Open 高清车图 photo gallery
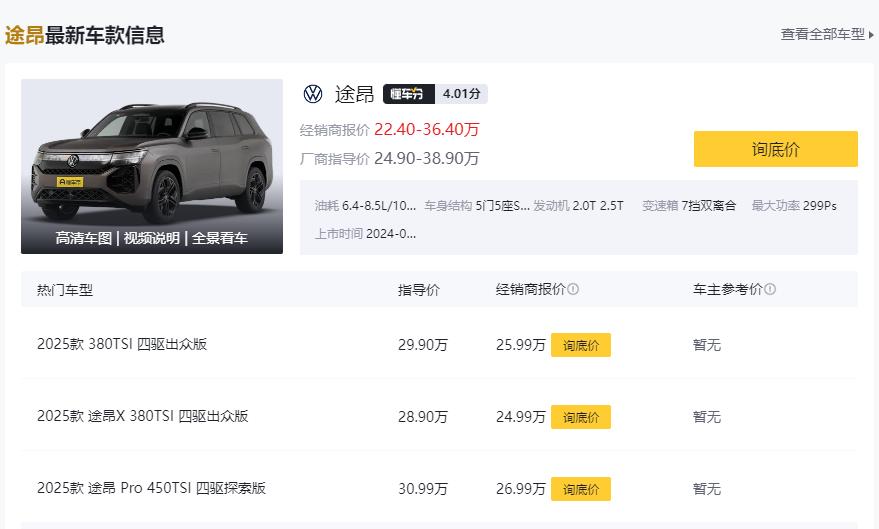 84,238
